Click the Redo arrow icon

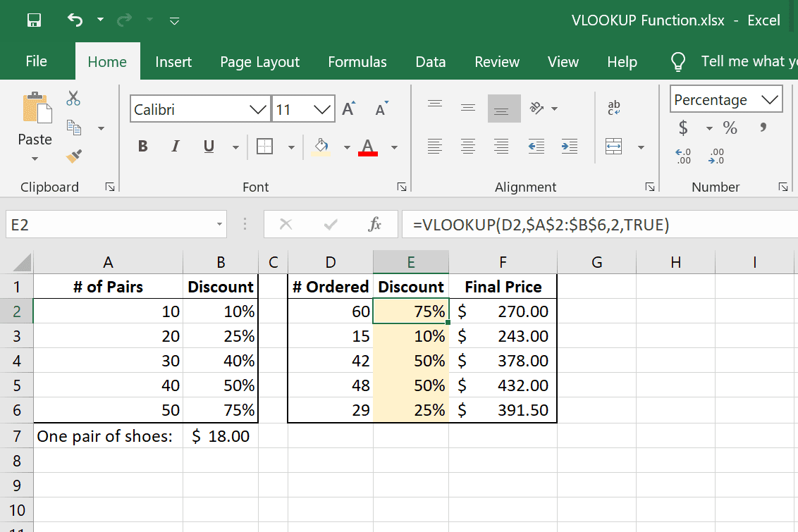(x=124, y=20)
